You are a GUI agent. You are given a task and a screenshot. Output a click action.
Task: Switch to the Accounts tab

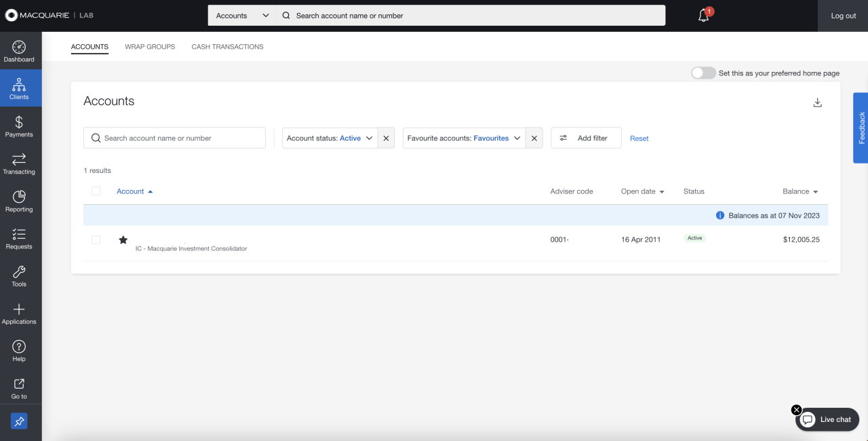(90, 47)
